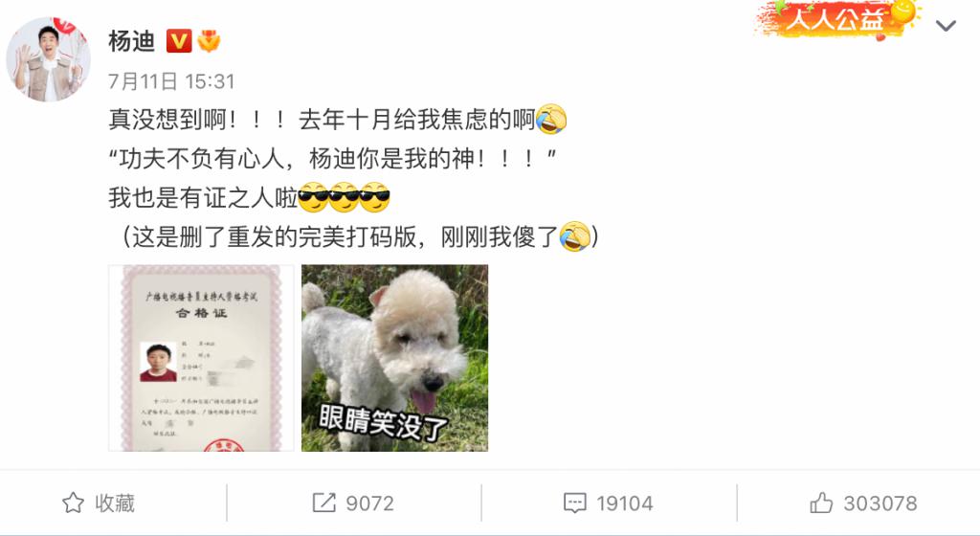Open the 7月11日 15:31 timestamp link
This screenshot has height=536, width=980.
172,81
